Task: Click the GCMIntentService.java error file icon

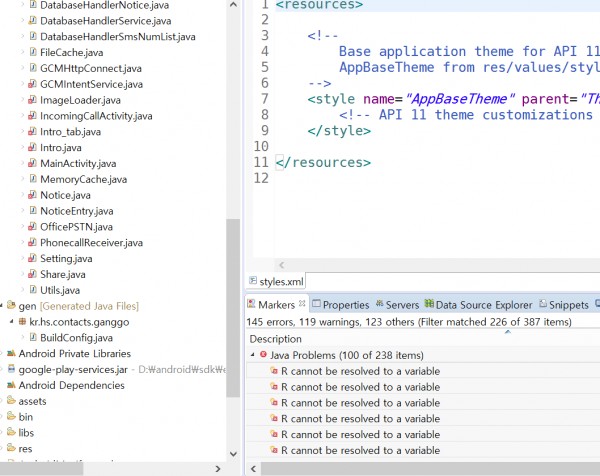Action: pos(33,84)
